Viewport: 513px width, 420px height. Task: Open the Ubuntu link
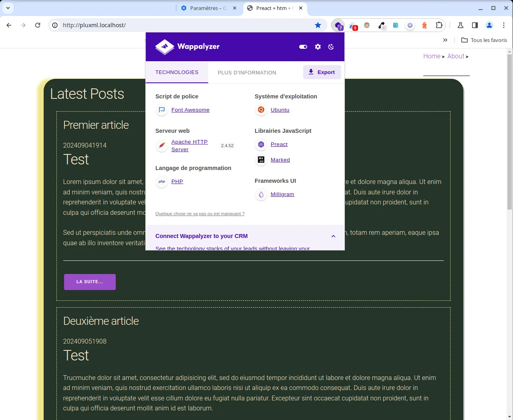point(280,110)
